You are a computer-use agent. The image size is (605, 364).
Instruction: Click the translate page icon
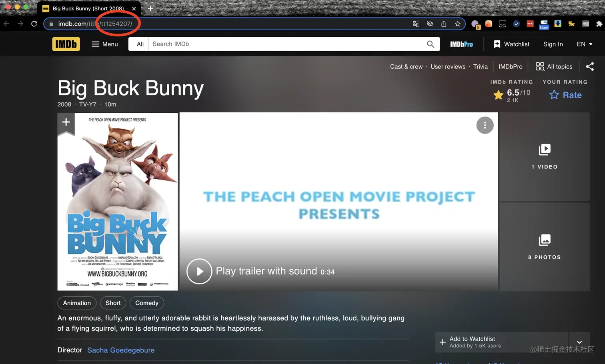tap(416, 24)
